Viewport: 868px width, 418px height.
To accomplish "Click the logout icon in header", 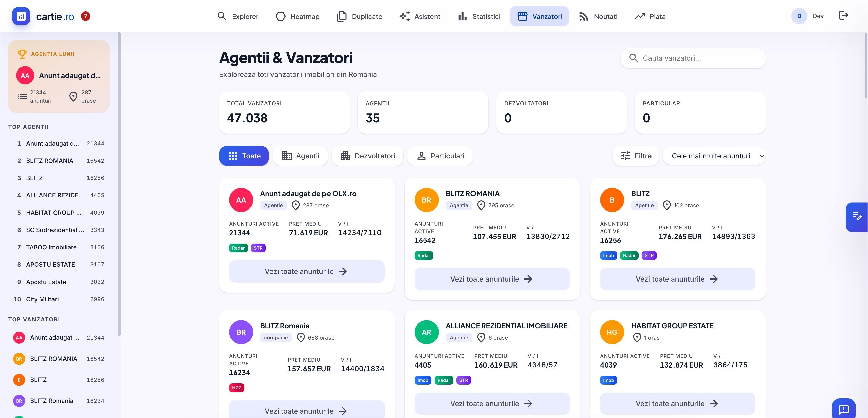I will [x=843, y=16].
